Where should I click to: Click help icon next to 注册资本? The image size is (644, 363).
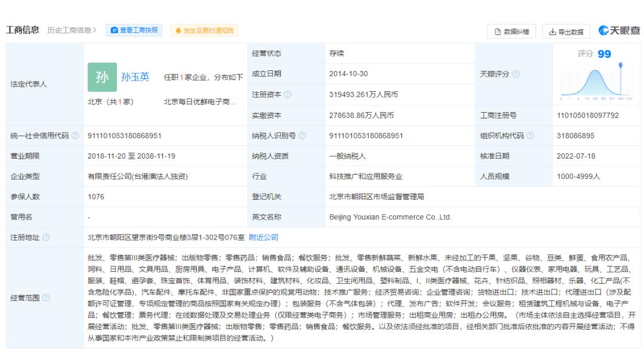tap(288, 94)
